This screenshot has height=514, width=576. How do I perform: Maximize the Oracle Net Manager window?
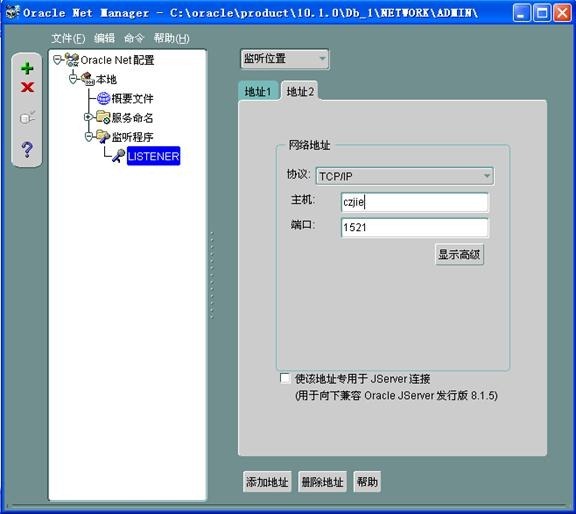(x=542, y=13)
